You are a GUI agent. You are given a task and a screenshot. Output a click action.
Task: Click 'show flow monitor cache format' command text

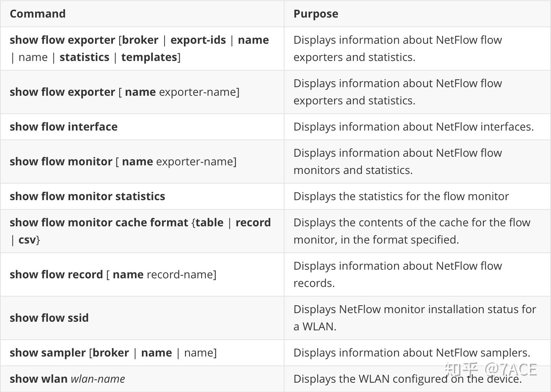click(99, 223)
